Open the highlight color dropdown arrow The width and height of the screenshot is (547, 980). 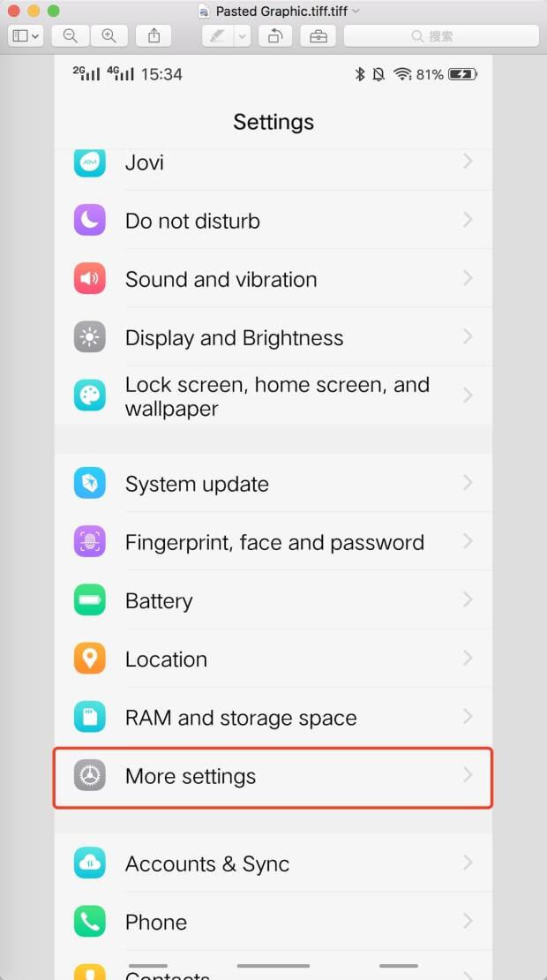tap(242, 35)
